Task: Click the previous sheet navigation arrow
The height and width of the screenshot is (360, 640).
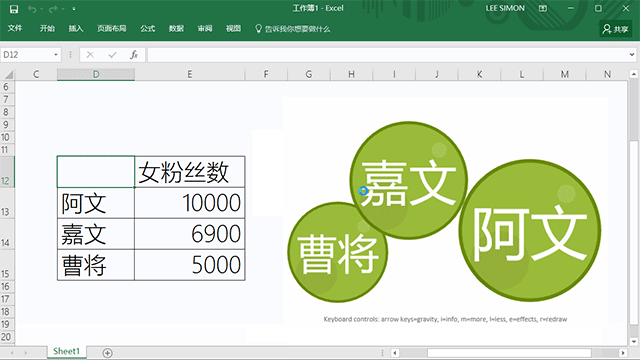Action: (12, 353)
